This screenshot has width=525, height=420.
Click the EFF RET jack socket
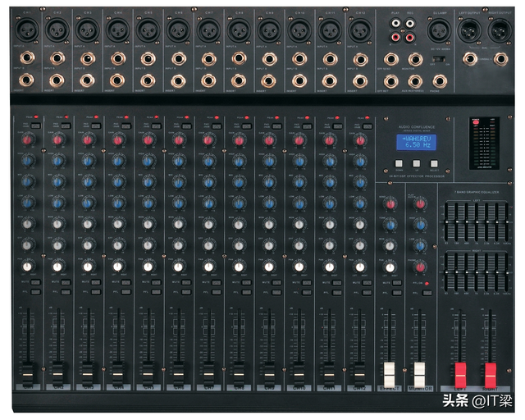click(390, 81)
